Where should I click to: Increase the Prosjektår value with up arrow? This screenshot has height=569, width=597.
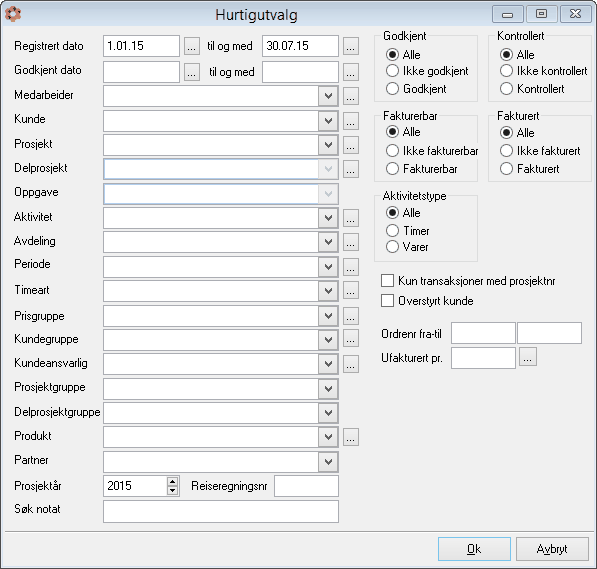click(172, 481)
